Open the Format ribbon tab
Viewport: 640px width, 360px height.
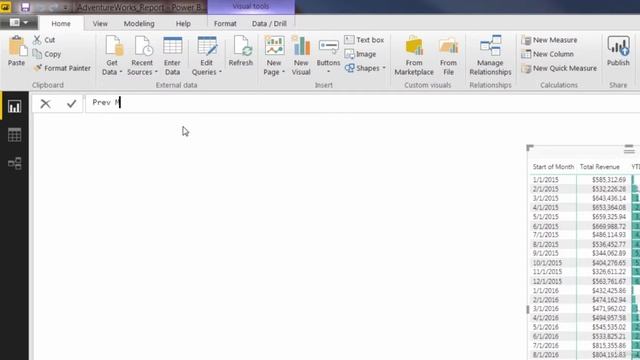point(225,24)
